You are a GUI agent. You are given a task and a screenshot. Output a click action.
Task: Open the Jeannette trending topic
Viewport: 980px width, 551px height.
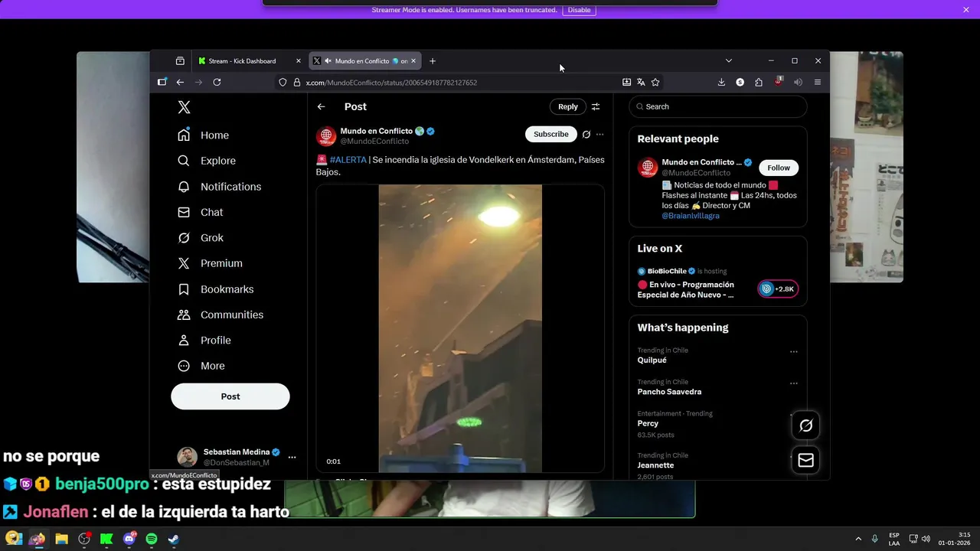pyautogui.click(x=655, y=465)
